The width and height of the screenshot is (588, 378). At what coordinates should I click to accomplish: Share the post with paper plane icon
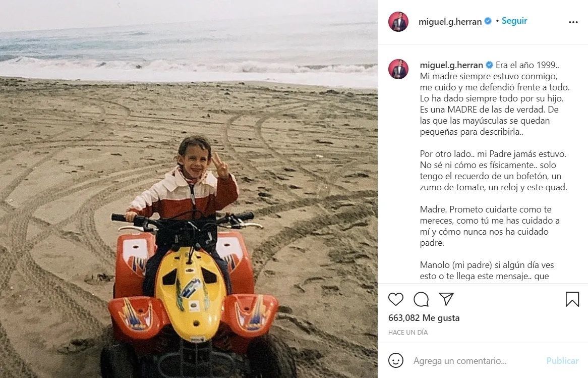446,299
